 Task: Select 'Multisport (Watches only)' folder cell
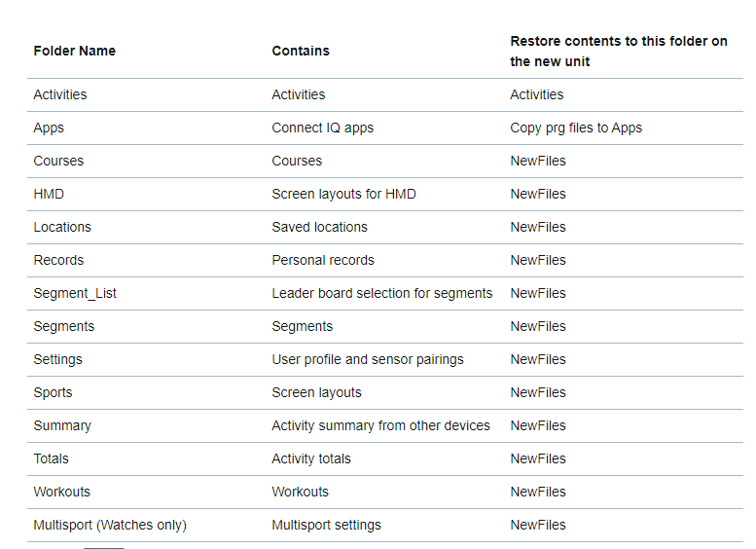110,525
